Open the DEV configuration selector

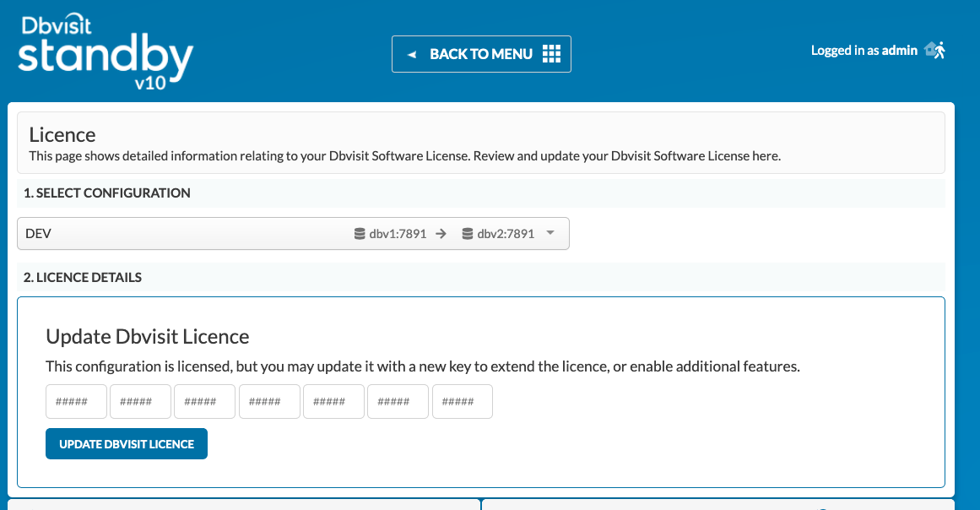click(x=293, y=234)
